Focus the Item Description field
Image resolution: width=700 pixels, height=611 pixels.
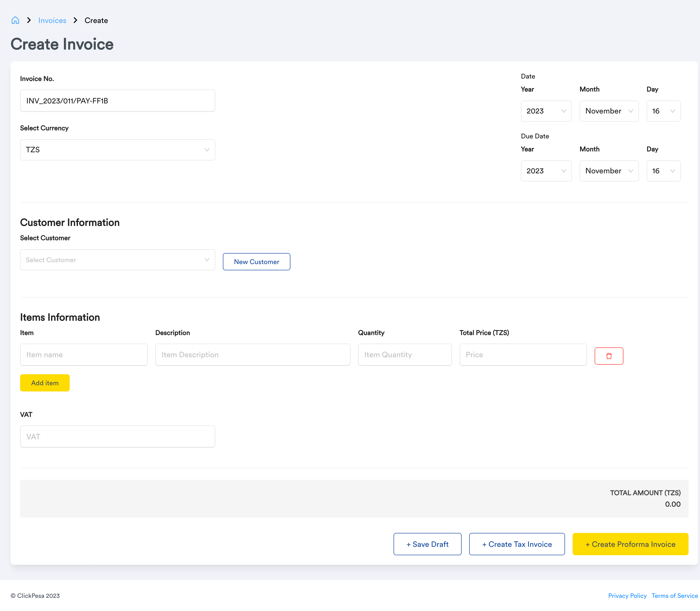click(253, 355)
